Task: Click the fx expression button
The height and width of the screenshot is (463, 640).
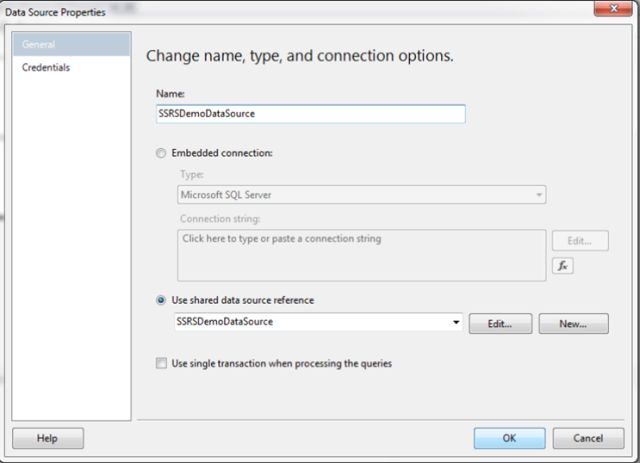Action: (563, 266)
